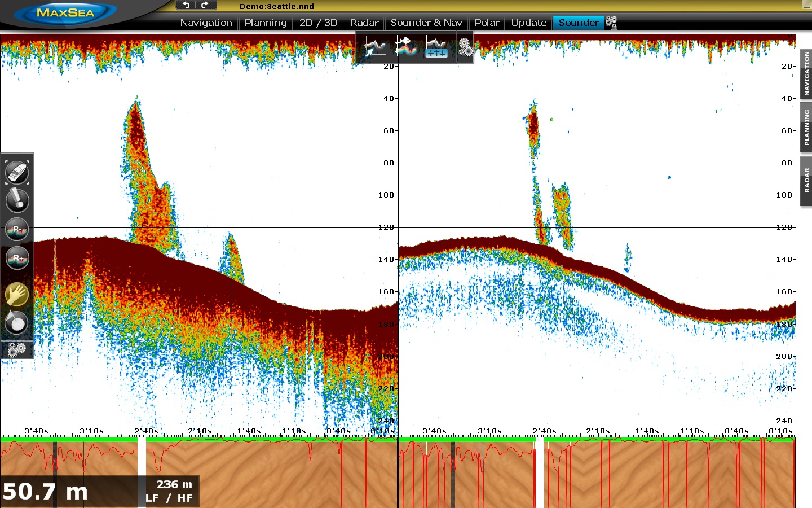812x508 pixels.
Task: Decrease range with the R- button
Action: click(x=17, y=229)
